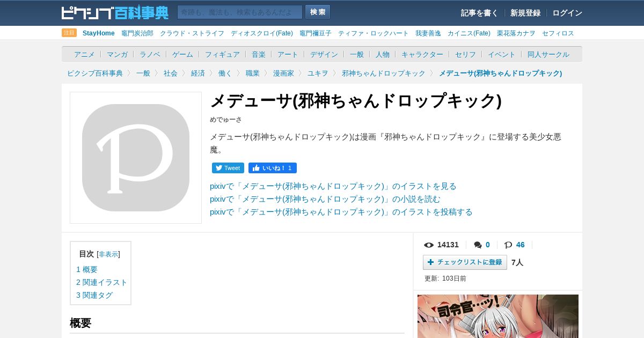Open セフィロス trending tag

point(558,33)
